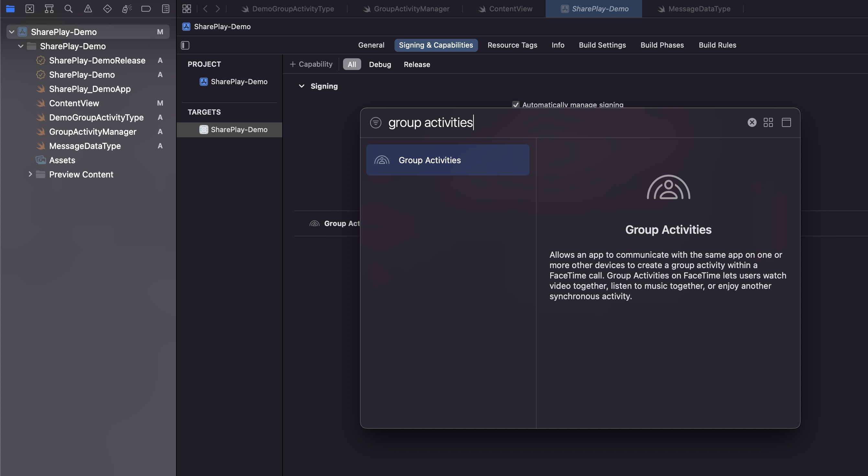Open ContentView in the navigator
Screen dimensions: 868x476
[74, 103]
